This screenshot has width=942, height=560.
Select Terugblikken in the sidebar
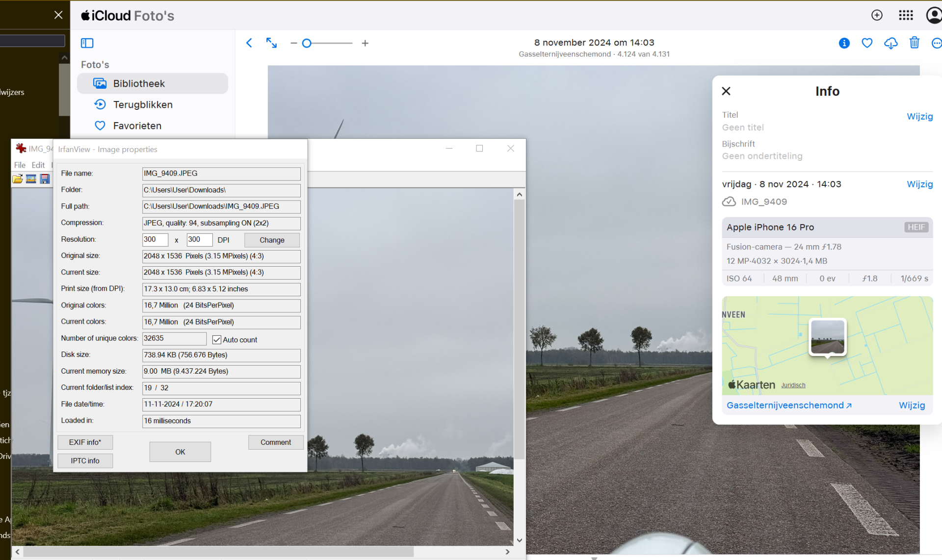pos(142,104)
